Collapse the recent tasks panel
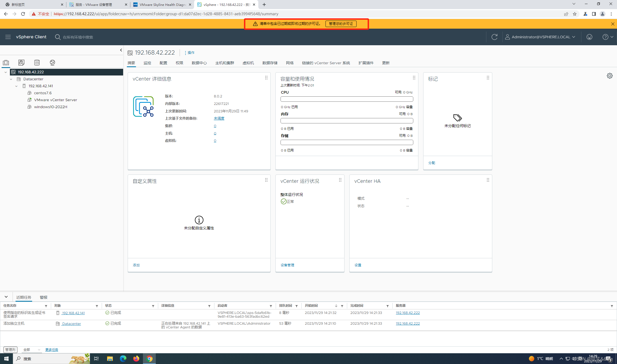 click(x=6, y=297)
